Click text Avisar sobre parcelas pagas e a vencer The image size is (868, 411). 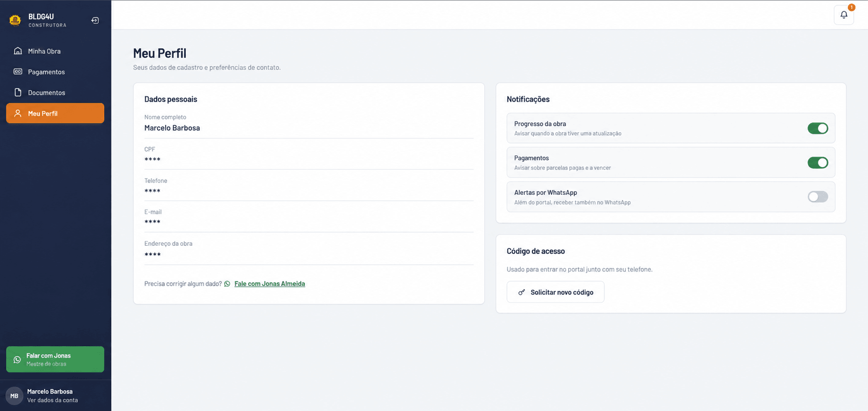pyautogui.click(x=562, y=168)
